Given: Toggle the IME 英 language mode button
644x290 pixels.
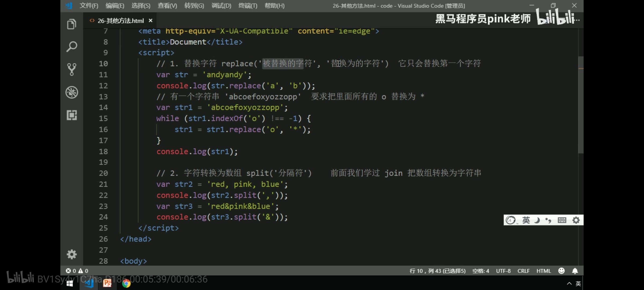Looking at the screenshot, I should 526,220.
